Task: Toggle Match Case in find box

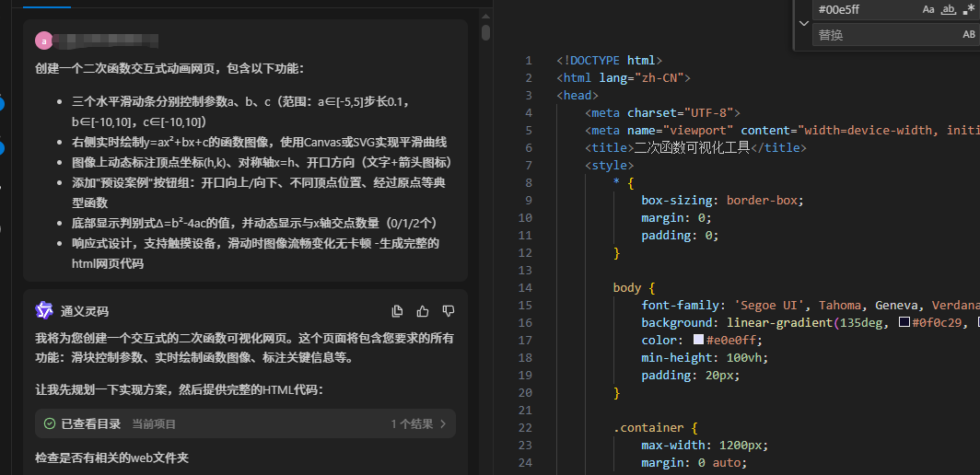Action: coord(928,9)
